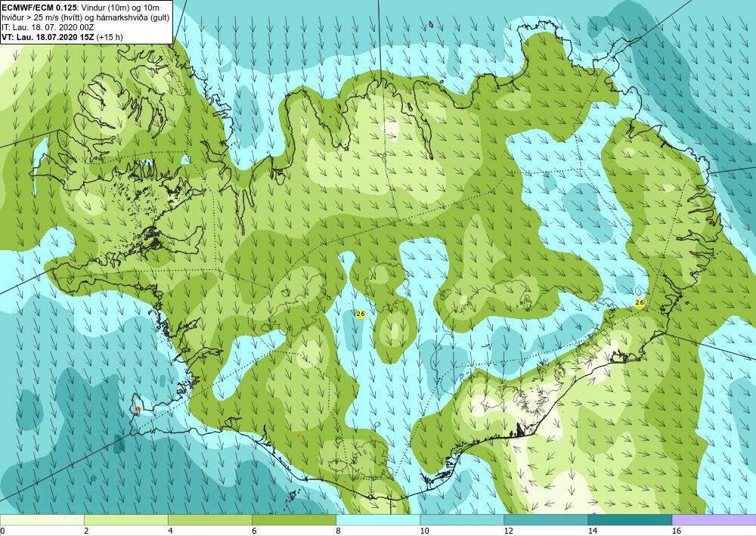Pick the medium green 4–6 m/s legend swatch
756x536 pixels.
pyautogui.click(x=210, y=520)
